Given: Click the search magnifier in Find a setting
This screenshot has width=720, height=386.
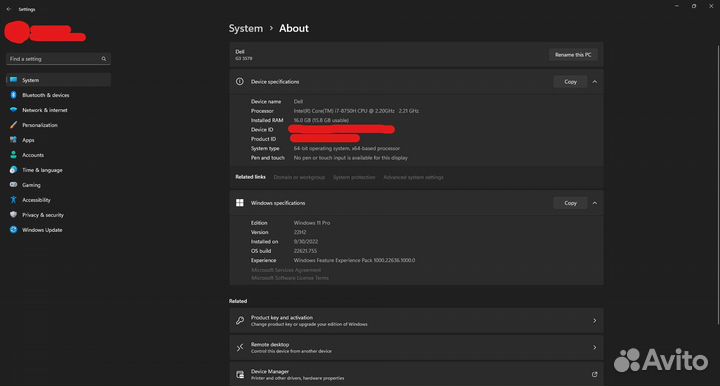Looking at the screenshot, I should pyautogui.click(x=104, y=59).
